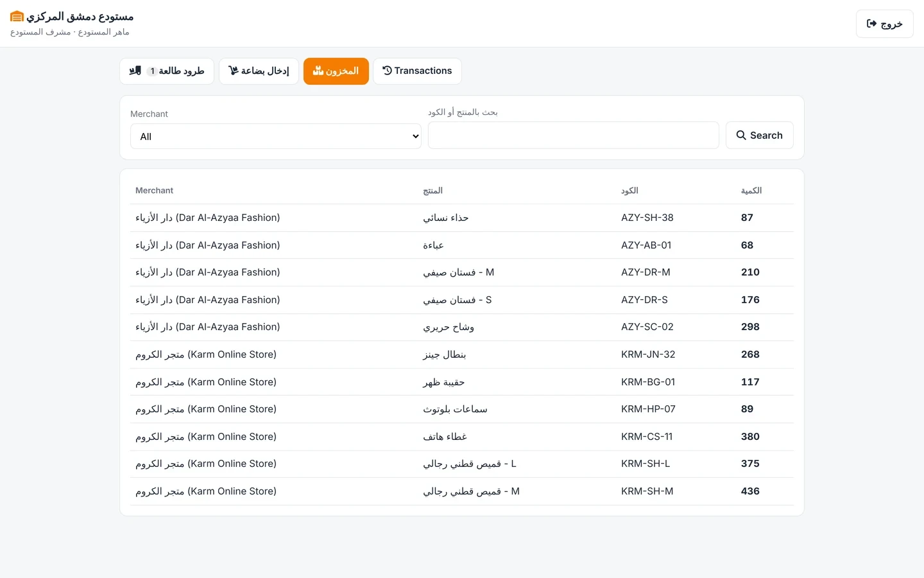The image size is (924, 578).
Task: Click the goods intake dolly icon
Action: point(234,71)
